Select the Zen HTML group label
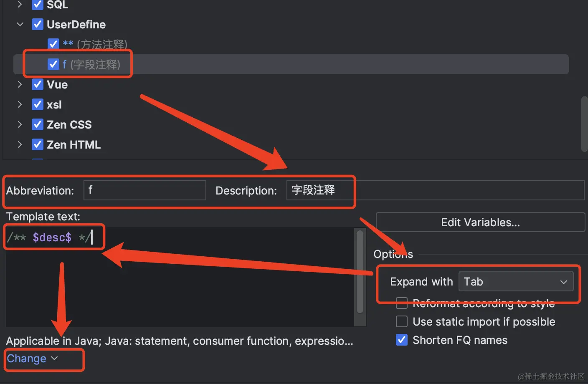Image resolution: width=588 pixels, height=384 pixels. click(73, 144)
